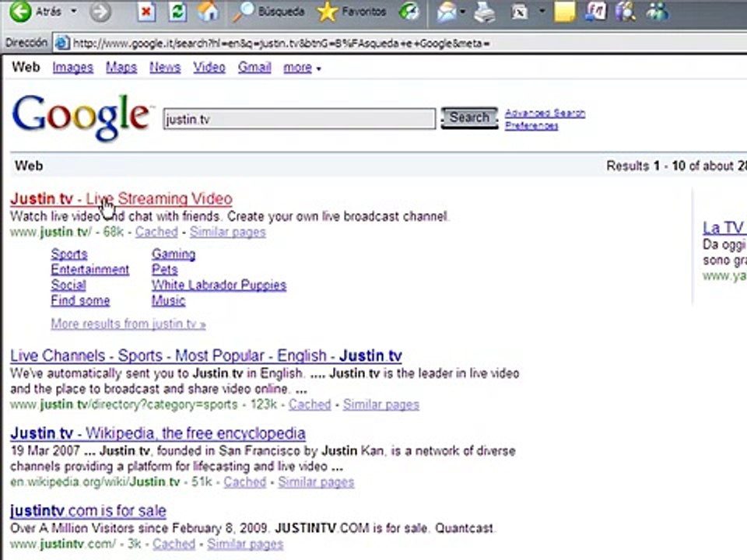Open 'justintv.com is for sale' result
The image size is (747, 560).
88,511
